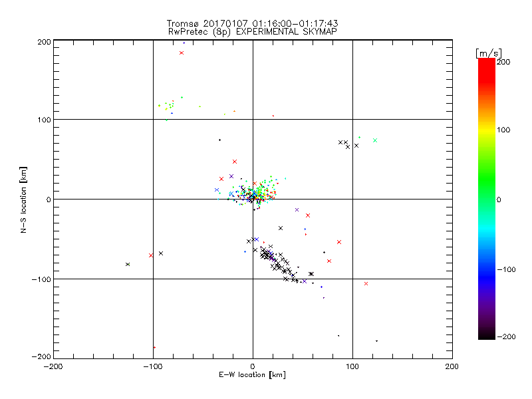
Task: Click the plot title 'Tromsø 20170107 01:16:00-01:17:43'
Action: 253,23
